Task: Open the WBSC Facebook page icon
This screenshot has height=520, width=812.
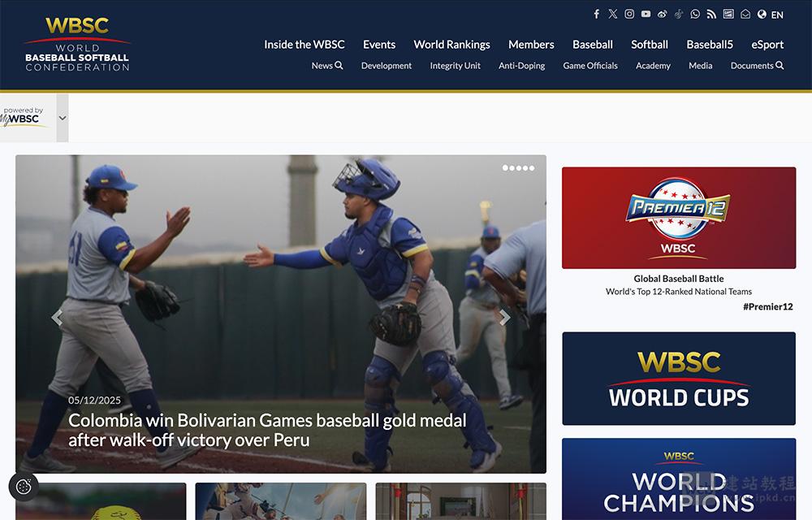Action: point(597,14)
